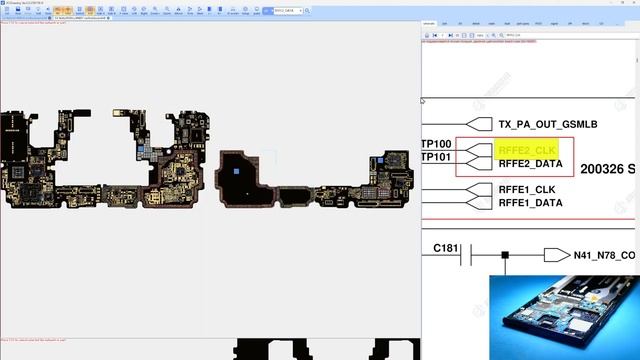Click the highlighted RFFE2_CLK net label
Viewport: 640px width, 360px height.
tap(527, 150)
